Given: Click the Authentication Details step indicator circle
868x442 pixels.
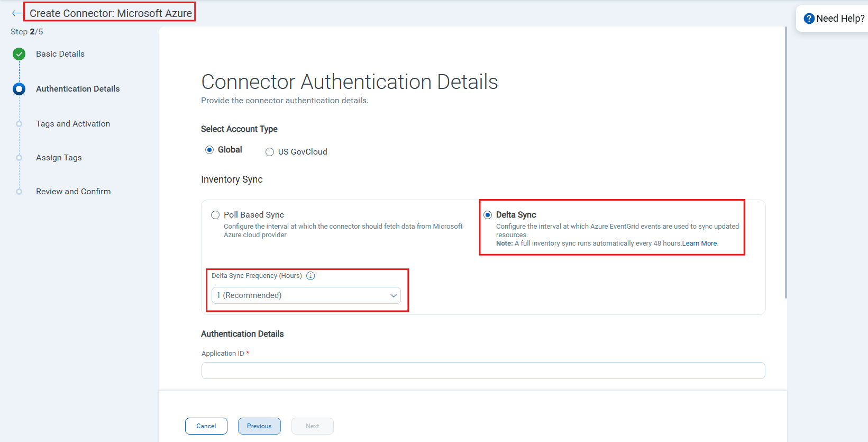Looking at the screenshot, I should (19, 89).
